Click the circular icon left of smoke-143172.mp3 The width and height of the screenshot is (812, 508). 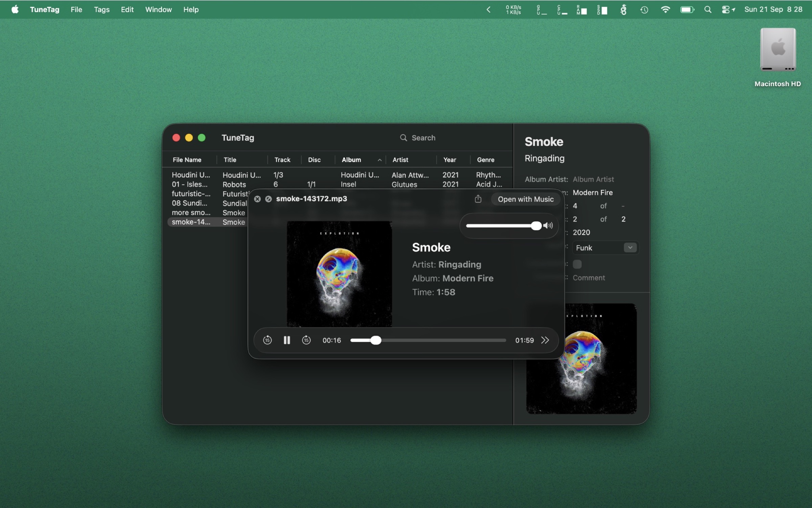pyautogui.click(x=268, y=199)
